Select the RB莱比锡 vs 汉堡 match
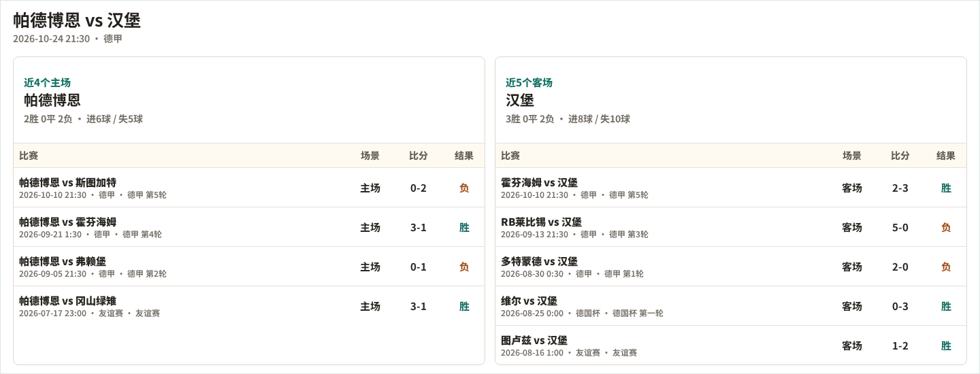 click(731, 227)
